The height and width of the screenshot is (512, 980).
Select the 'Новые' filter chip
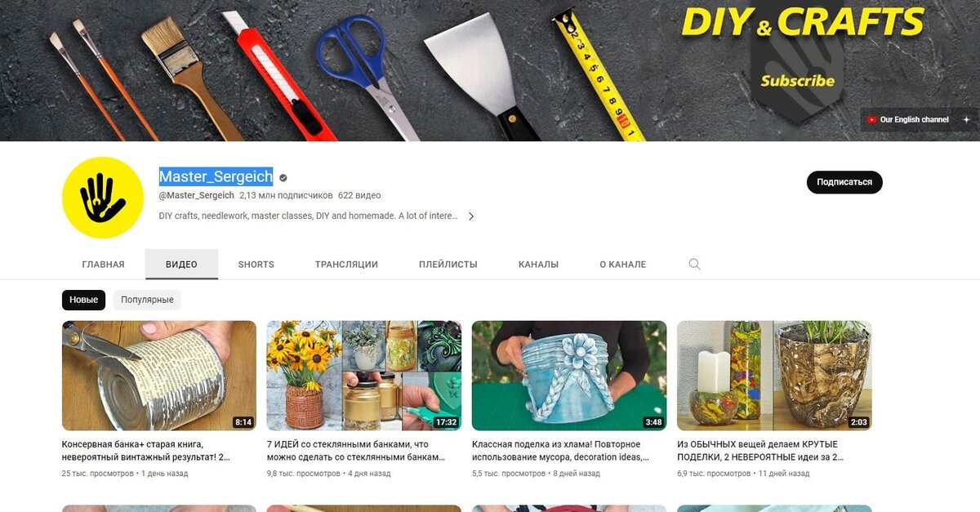(x=83, y=300)
